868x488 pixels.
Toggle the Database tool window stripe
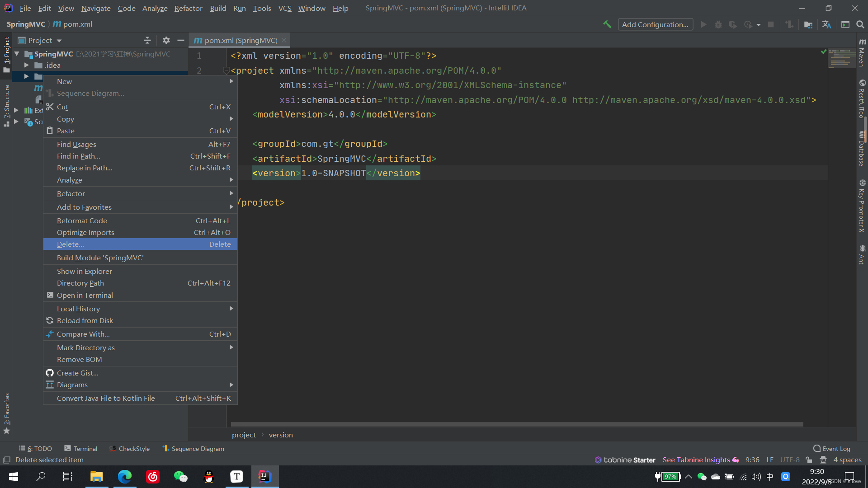click(862, 149)
